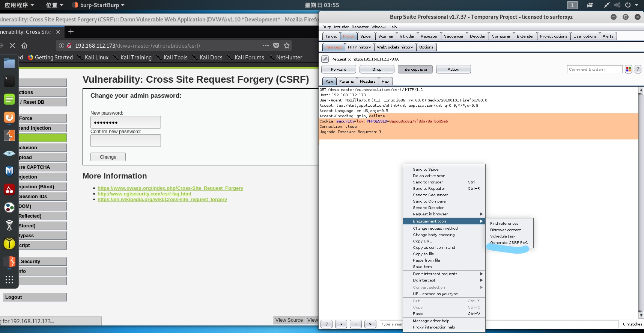The height and width of the screenshot is (333, 644).
Task: Go to previous search match
Action: (x=341, y=324)
